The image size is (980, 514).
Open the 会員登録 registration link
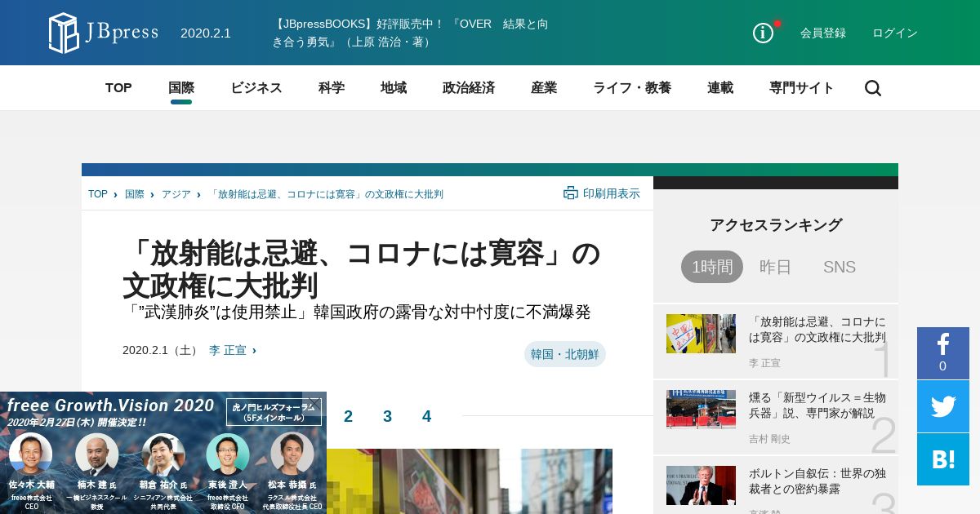point(823,33)
